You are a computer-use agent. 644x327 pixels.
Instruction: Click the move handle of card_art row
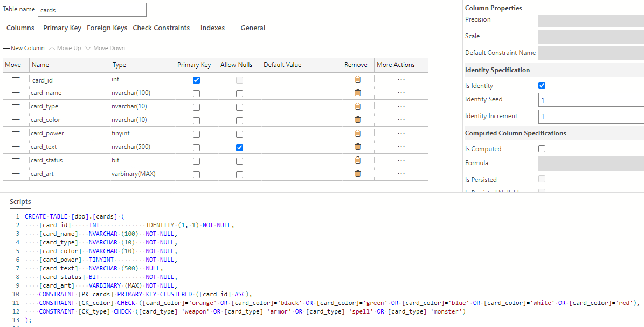[x=16, y=173]
